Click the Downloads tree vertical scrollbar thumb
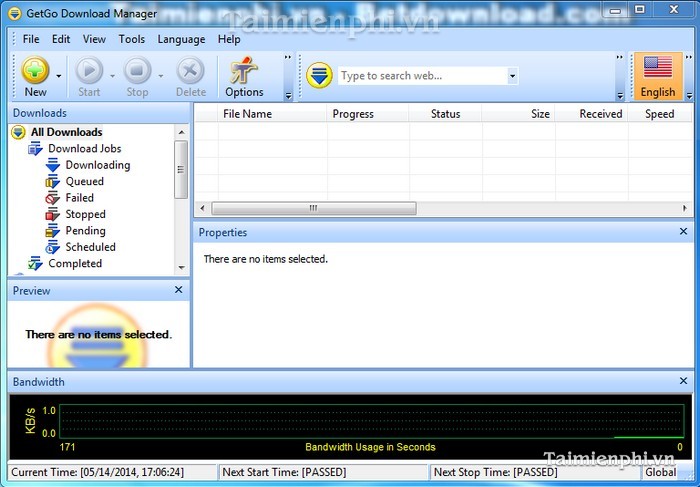The image size is (700, 487). pos(181,170)
